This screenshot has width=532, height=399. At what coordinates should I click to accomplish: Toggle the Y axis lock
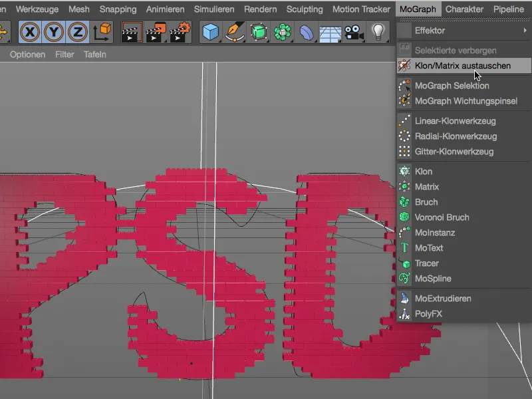pos(54,31)
